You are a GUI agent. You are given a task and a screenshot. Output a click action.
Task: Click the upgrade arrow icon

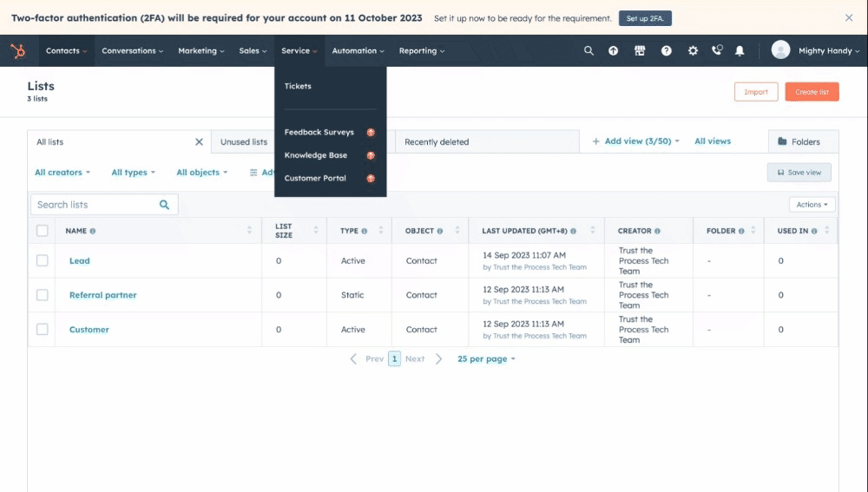click(x=614, y=51)
